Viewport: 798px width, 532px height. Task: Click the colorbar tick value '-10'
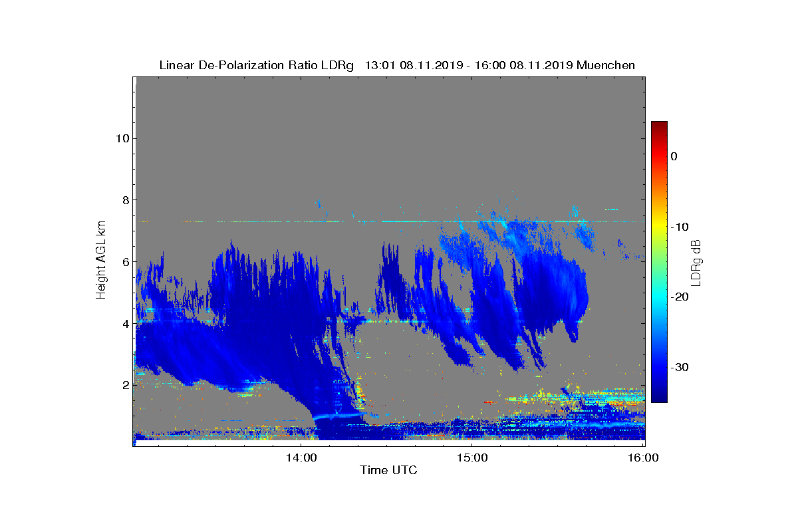tap(679, 227)
